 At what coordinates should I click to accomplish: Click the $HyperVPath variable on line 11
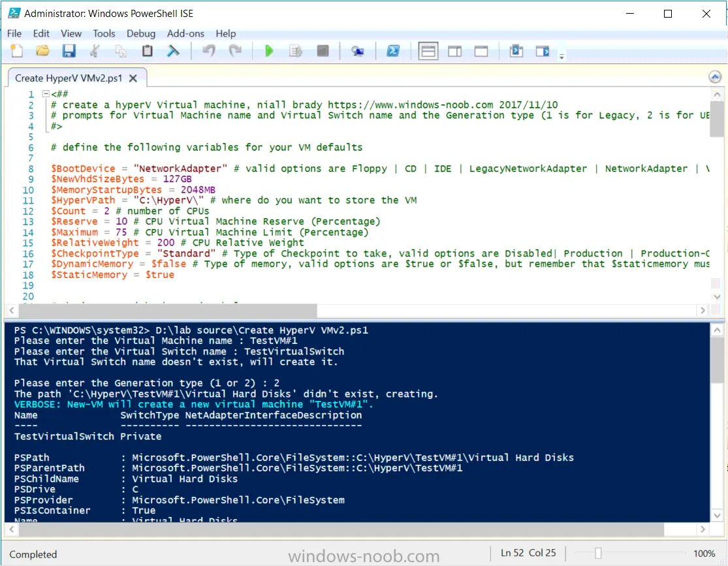click(x=83, y=200)
